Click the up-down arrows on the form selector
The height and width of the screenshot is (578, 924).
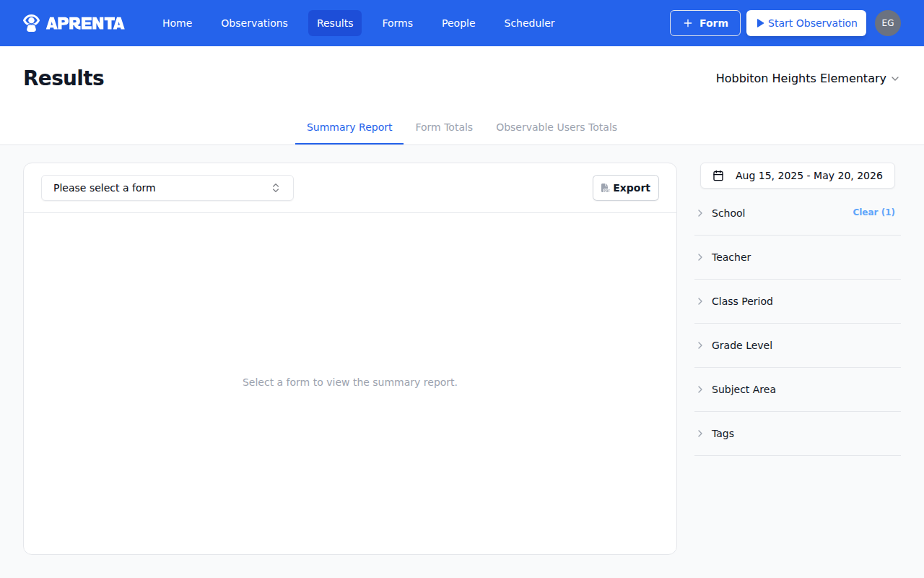click(276, 187)
